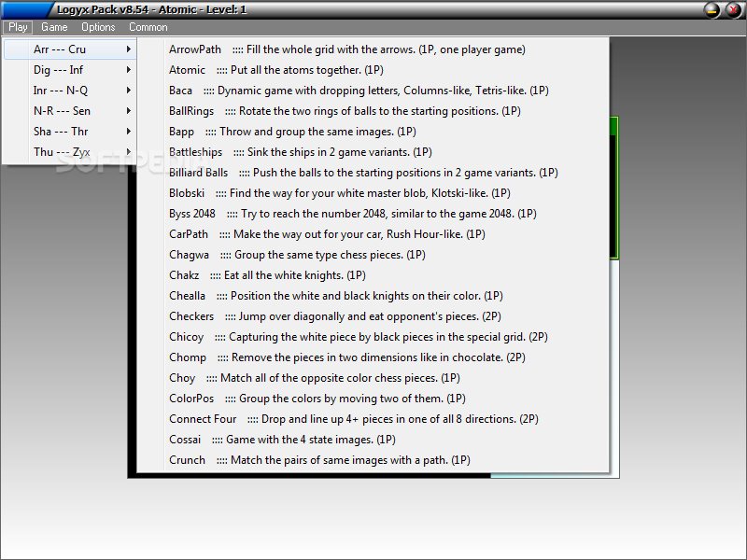Close the Logyx Pack window
747x560 pixels.
click(x=733, y=9)
